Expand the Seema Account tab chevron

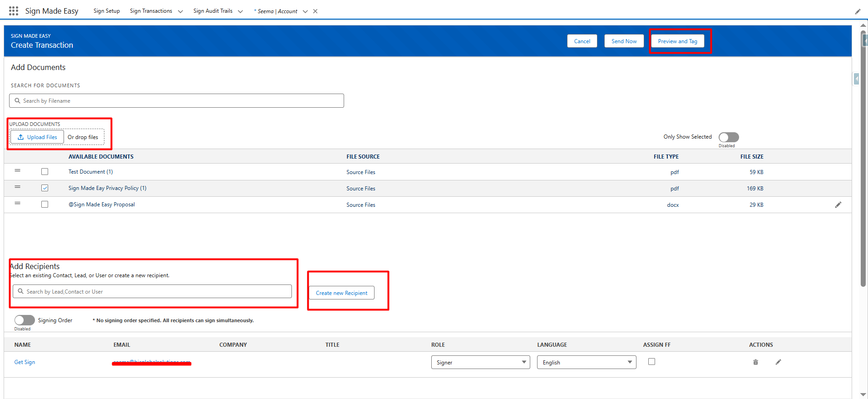(305, 11)
